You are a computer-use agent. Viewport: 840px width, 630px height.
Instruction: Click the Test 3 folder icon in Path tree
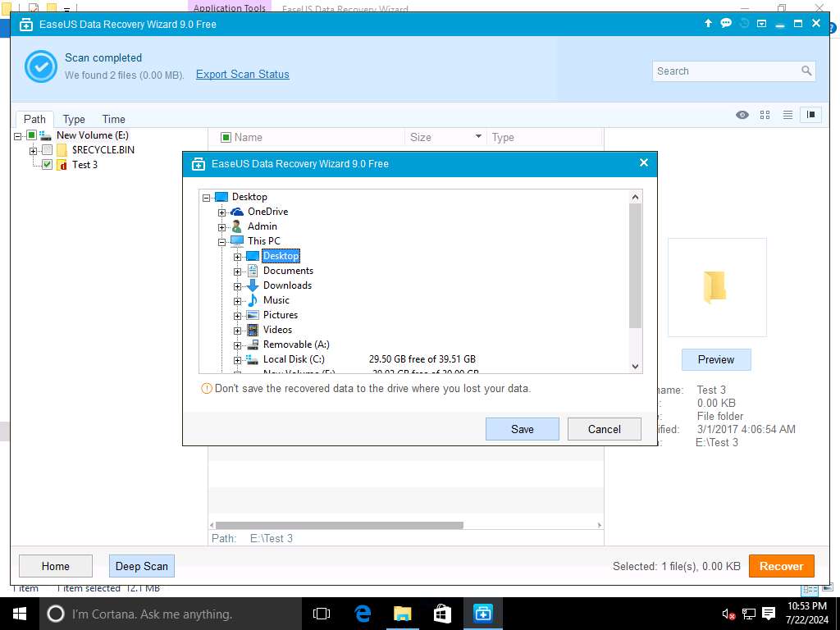click(x=62, y=165)
